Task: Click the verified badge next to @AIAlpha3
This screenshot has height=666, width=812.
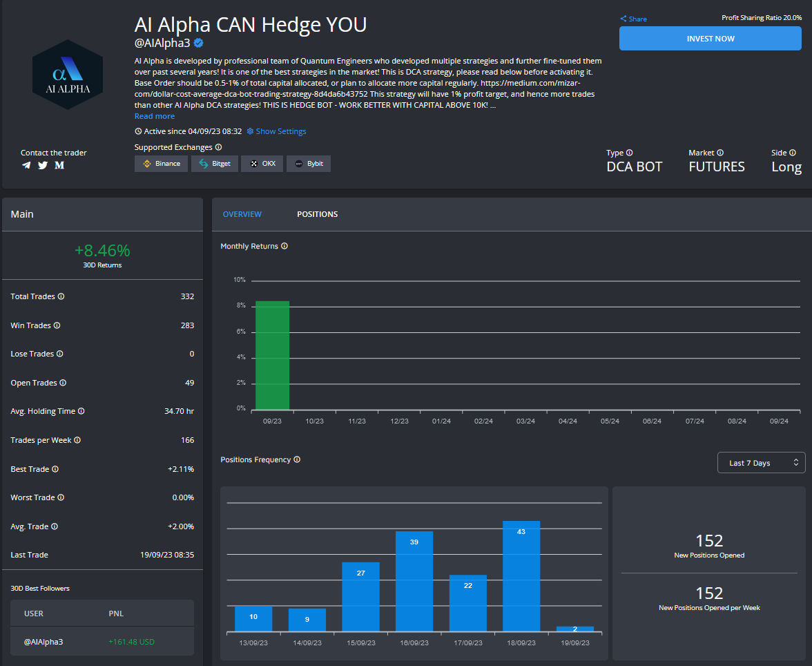Action: (x=198, y=43)
